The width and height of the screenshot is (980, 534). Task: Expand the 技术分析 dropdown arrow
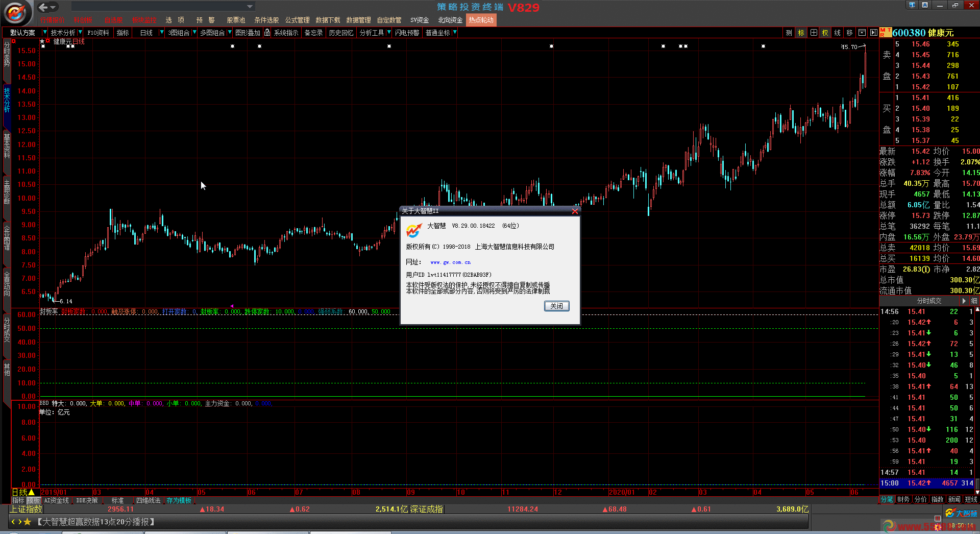(80, 32)
